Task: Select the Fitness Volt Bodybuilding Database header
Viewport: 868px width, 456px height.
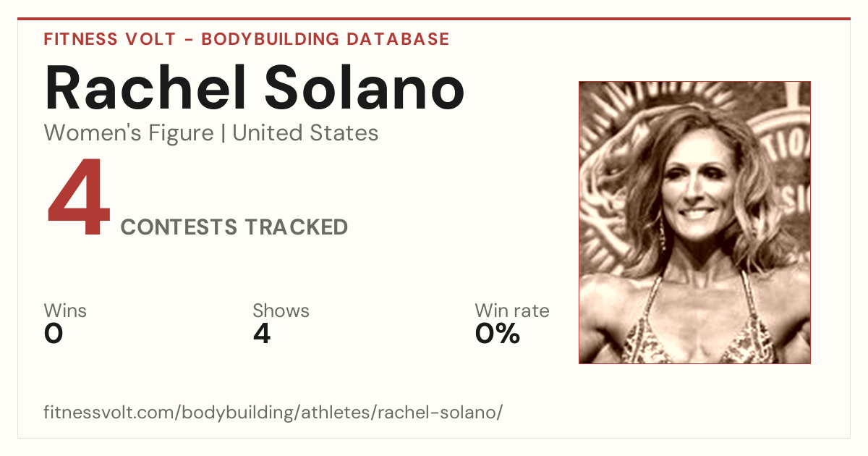Action: point(247,39)
